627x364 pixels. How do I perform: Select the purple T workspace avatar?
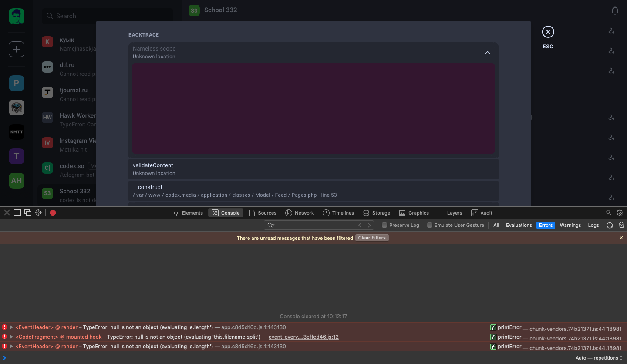tap(17, 156)
